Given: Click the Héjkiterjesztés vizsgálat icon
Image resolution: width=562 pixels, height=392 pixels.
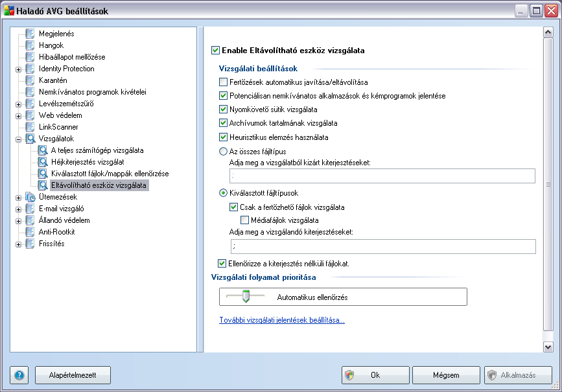Looking at the screenshot, I should [x=43, y=162].
